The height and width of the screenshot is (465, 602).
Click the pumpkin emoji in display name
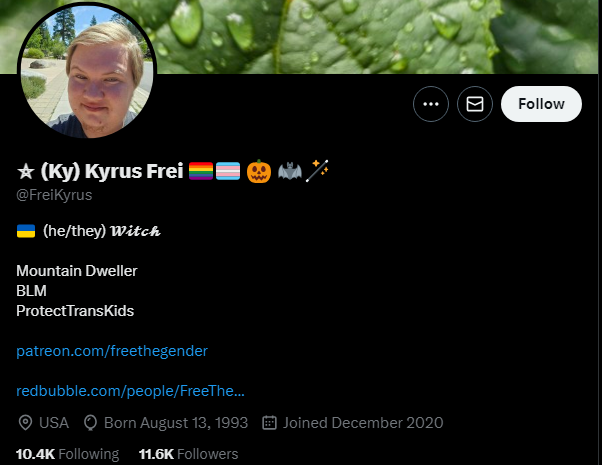tap(259, 171)
